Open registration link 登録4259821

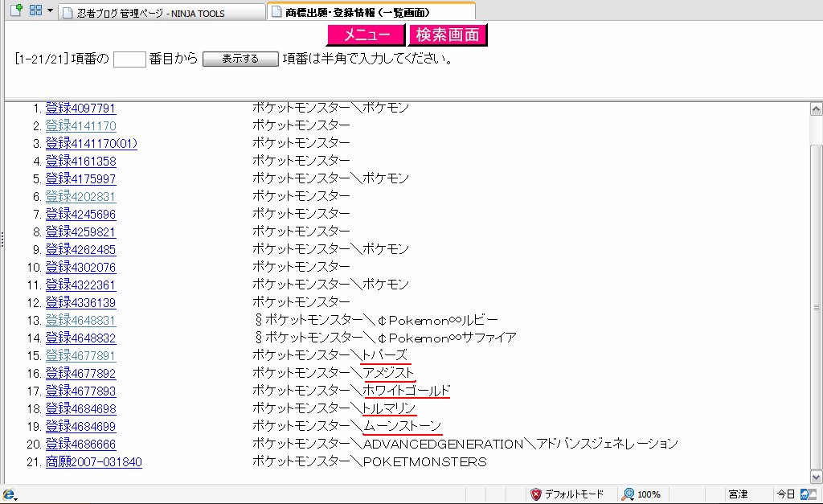coord(80,232)
